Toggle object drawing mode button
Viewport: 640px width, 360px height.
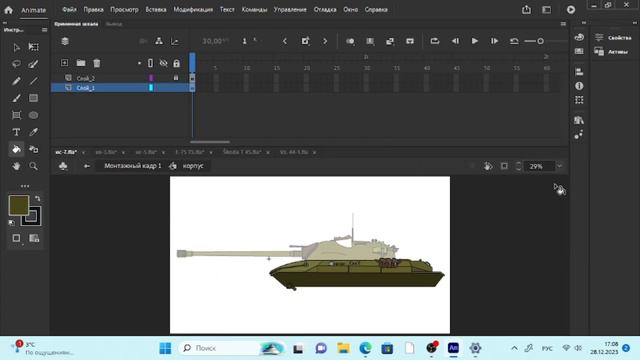click(16, 238)
